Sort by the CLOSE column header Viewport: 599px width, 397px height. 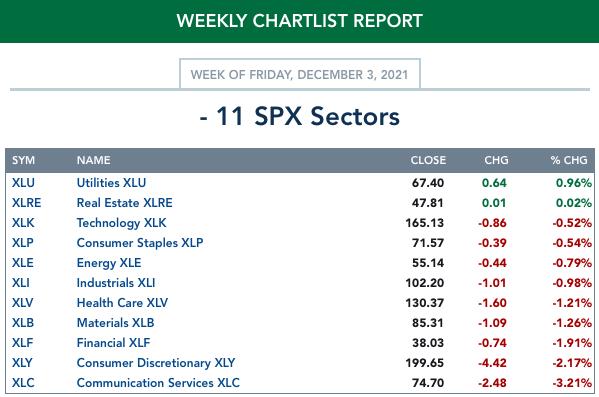pyautogui.click(x=428, y=160)
